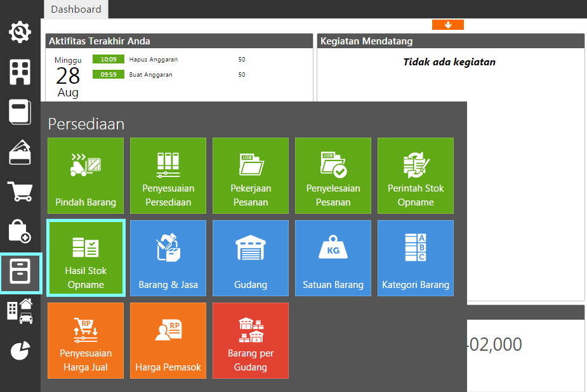Open the sales shopping cart icon
The width and height of the screenshot is (587, 392).
(20, 191)
